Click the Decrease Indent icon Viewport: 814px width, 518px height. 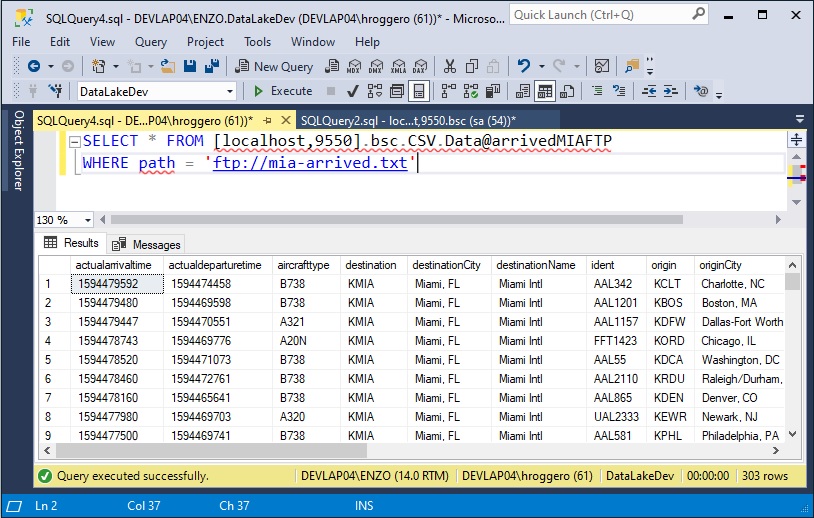tap(649, 91)
